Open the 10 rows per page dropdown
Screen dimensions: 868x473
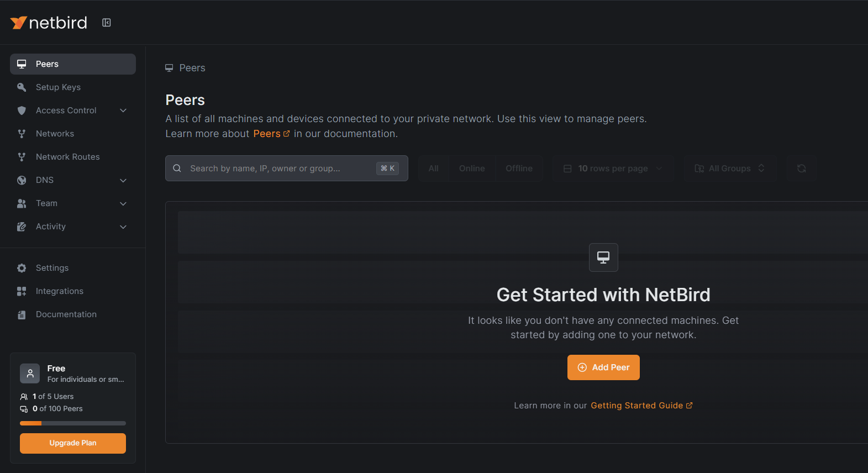613,169
